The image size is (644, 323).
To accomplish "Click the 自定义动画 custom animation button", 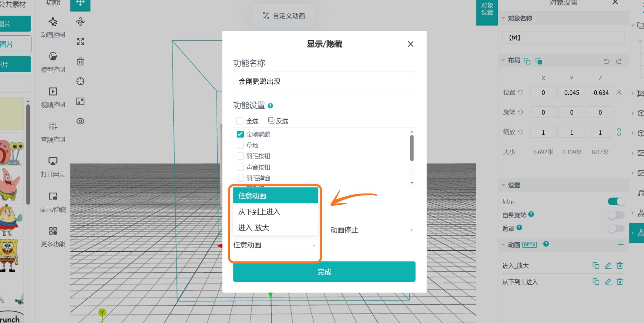I will tap(284, 16).
